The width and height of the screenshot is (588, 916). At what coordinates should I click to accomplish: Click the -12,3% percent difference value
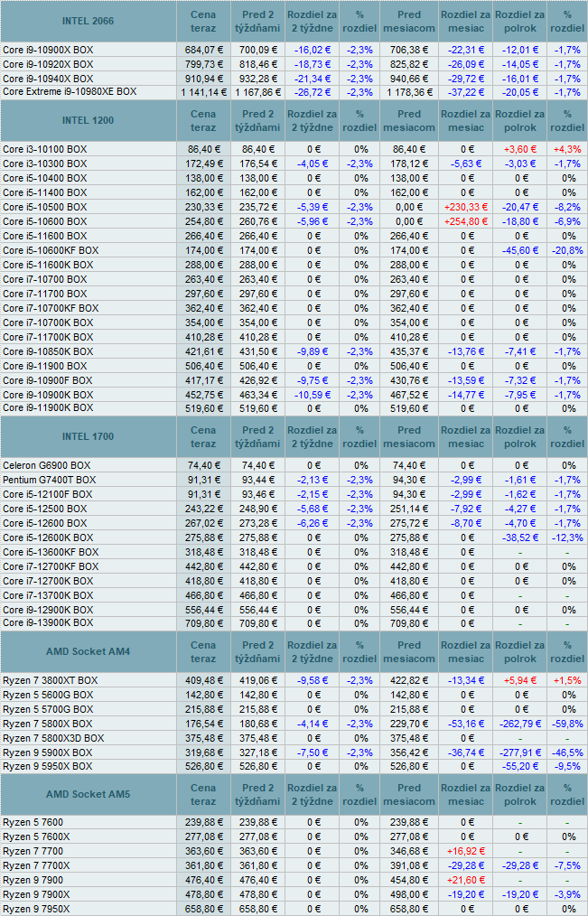pyautogui.click(x=567, y=537)
